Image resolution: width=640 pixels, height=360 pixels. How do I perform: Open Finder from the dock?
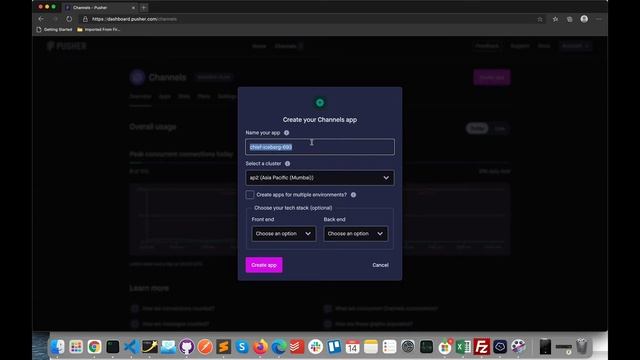pos(58,347)
